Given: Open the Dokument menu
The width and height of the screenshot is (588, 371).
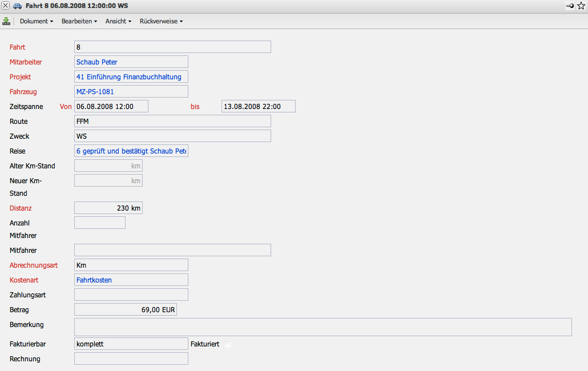Looking at the screenshot, I should click(36, 21).
